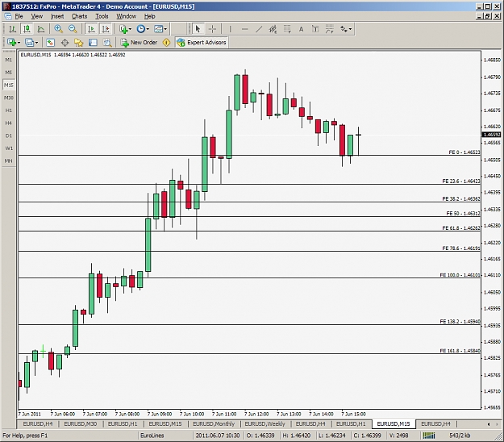Click the chart document icon beside File
This screenshot has height=442, width=504.
pos(8,16)
